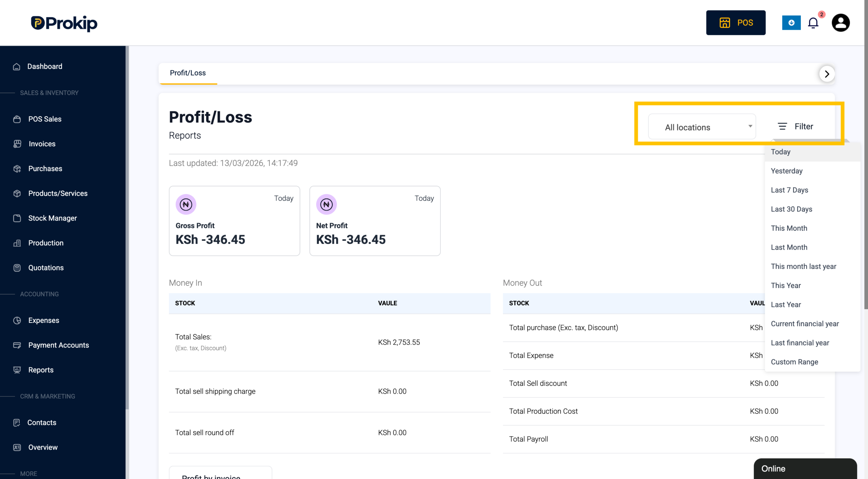This screenshot has height=479, width=868.
Task: Select Last 30 Days option
Action: [x=813, y=209]
